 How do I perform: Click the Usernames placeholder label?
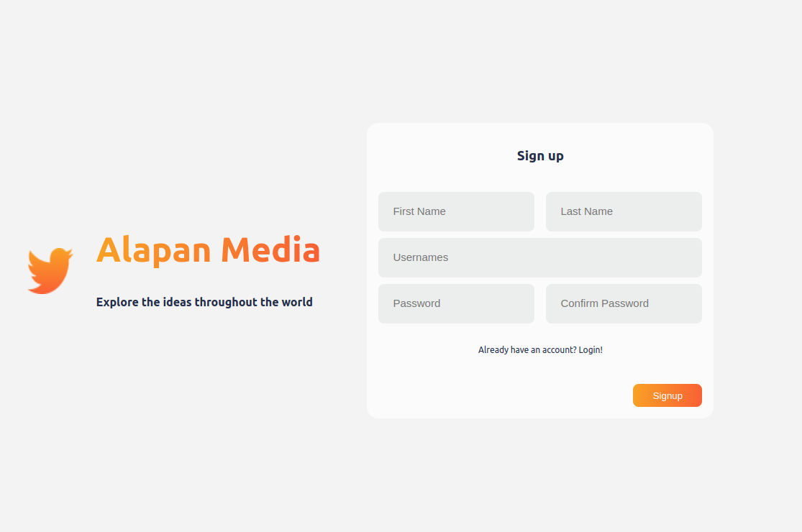pyautogui.click(x=420, y=257)
